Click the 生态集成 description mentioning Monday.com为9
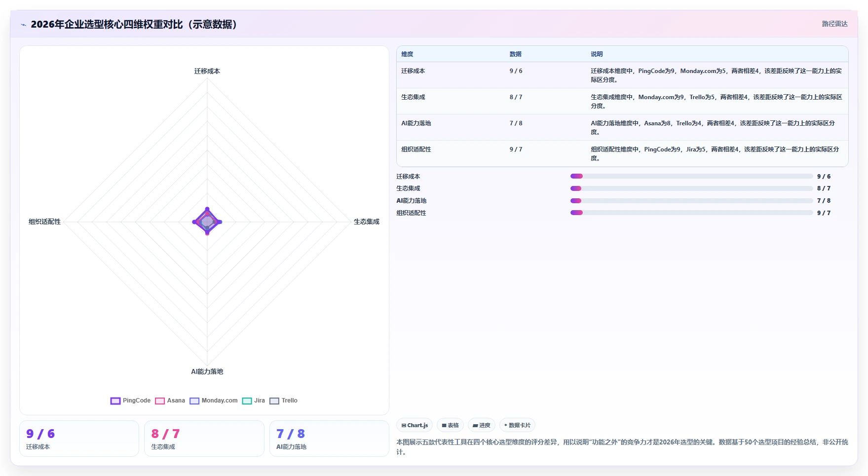This screenshot has height=476, width=868. pyautogui.click(x=717, y=102)
